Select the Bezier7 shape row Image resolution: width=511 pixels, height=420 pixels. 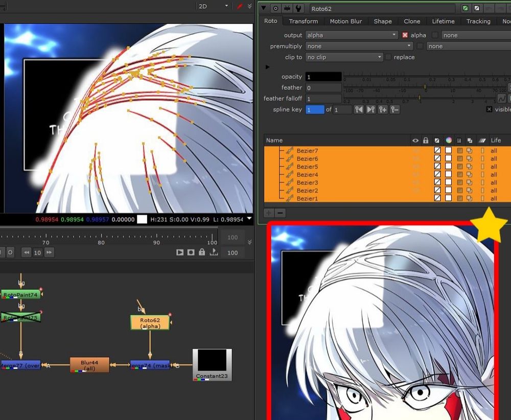387,151
